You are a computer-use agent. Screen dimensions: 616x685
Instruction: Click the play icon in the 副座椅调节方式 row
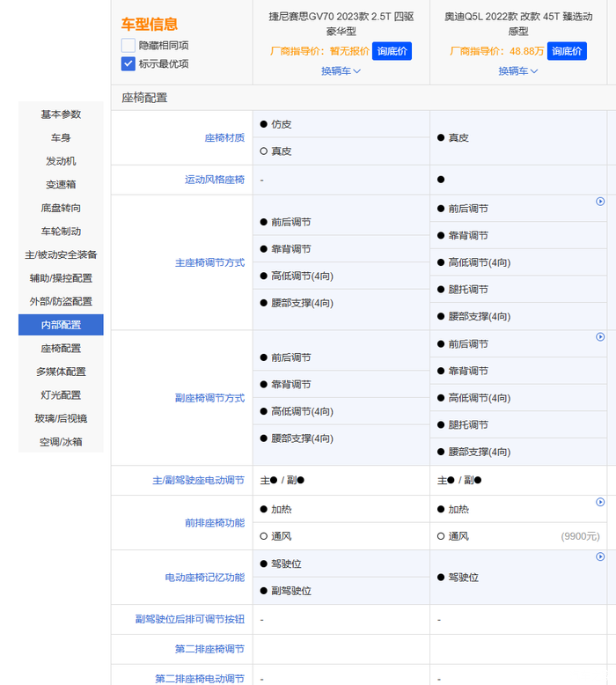[600, 337]
